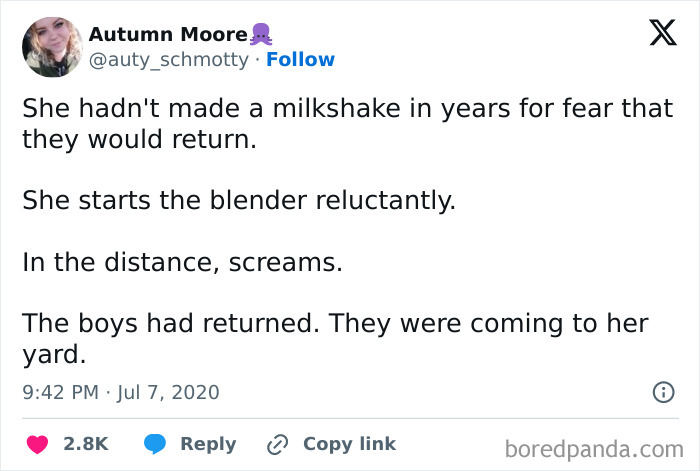Click the 2.8K like count
Viewport: 700px width, 471px height.
[x=86, y=444]
